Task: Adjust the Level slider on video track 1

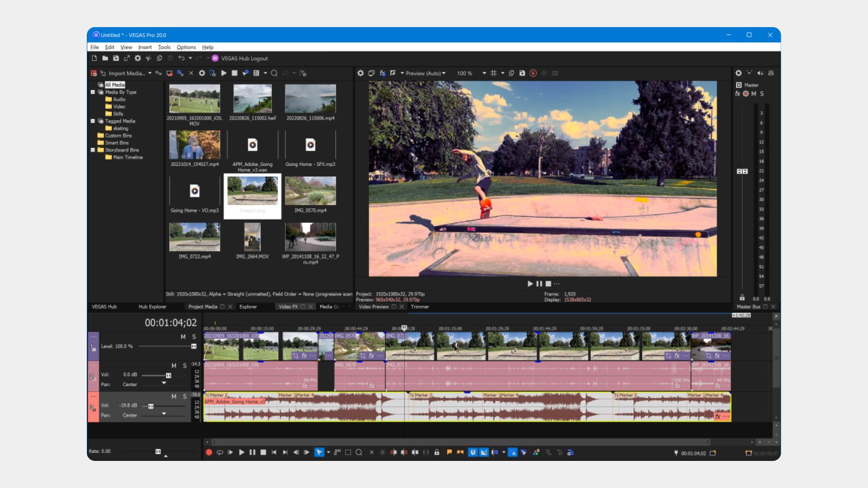Action: (x=194, y=346)
